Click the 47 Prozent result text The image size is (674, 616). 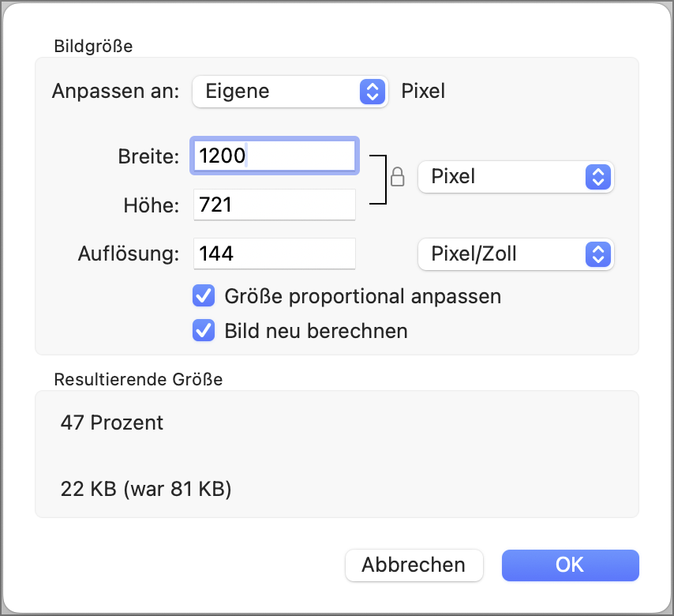click(112, 423)
